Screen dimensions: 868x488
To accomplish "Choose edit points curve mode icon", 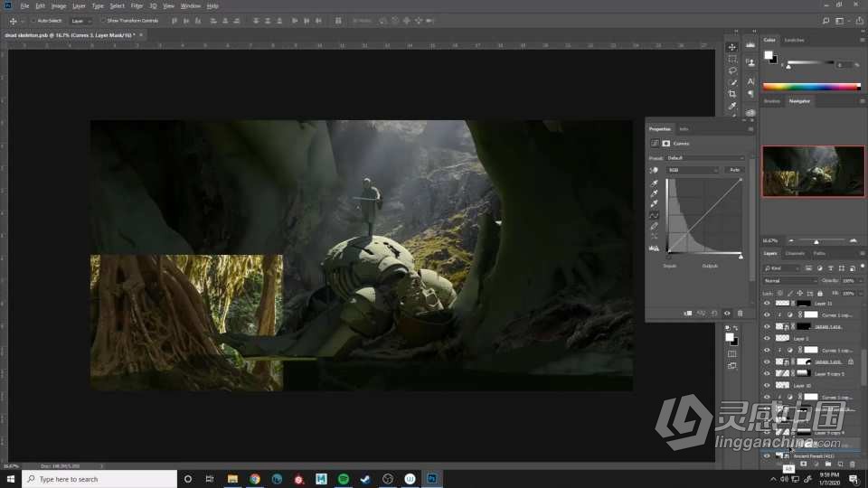I will click(654, 215).
